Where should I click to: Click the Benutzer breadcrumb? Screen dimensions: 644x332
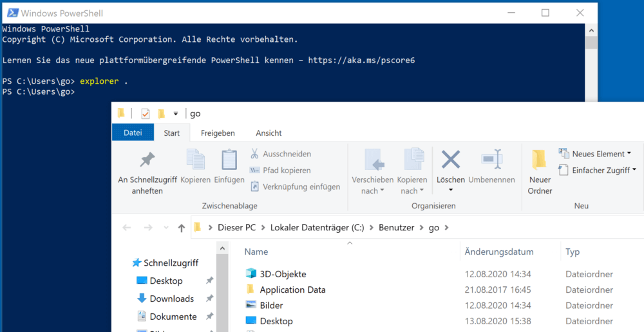tap(396, 228)
